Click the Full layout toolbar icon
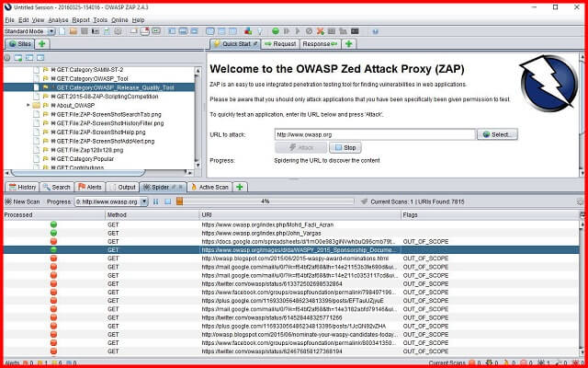The width and height of the screenshot is (588, 368). coord(194,31)
